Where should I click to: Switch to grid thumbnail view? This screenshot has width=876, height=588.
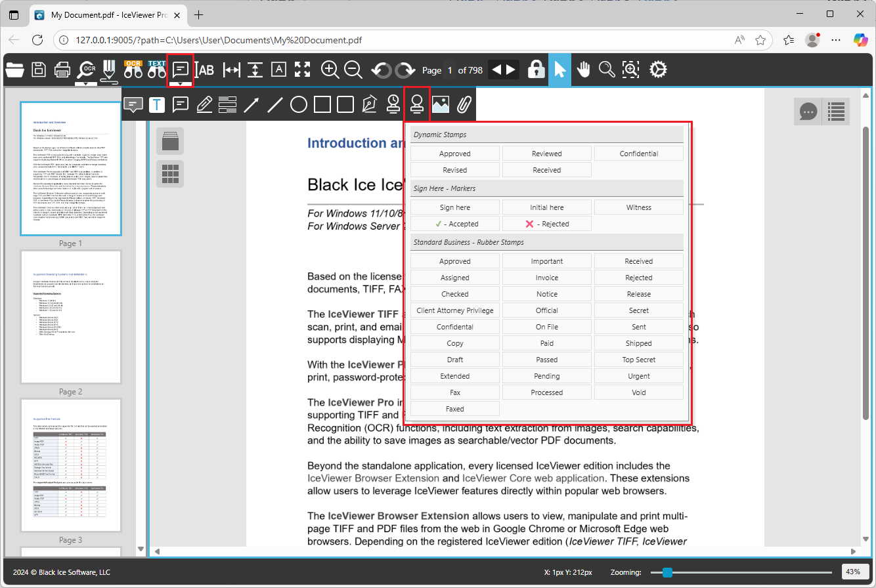(x=170, y=174)
